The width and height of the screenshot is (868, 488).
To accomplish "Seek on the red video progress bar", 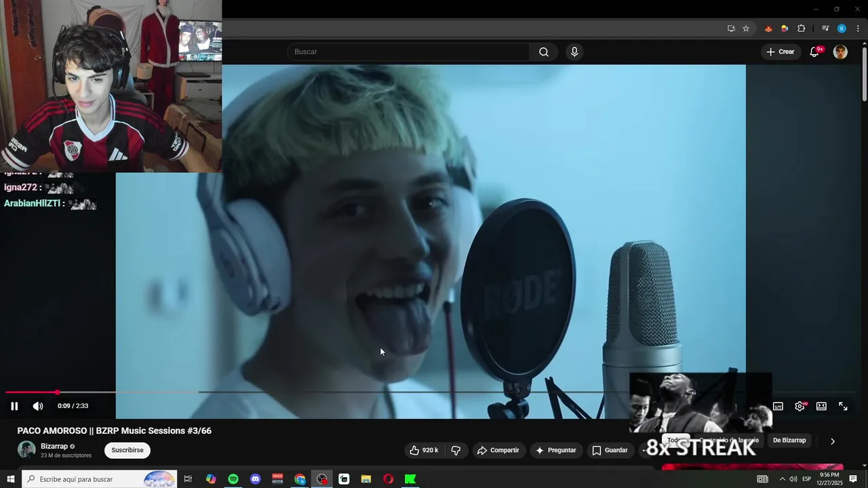I will pos(31,392).
